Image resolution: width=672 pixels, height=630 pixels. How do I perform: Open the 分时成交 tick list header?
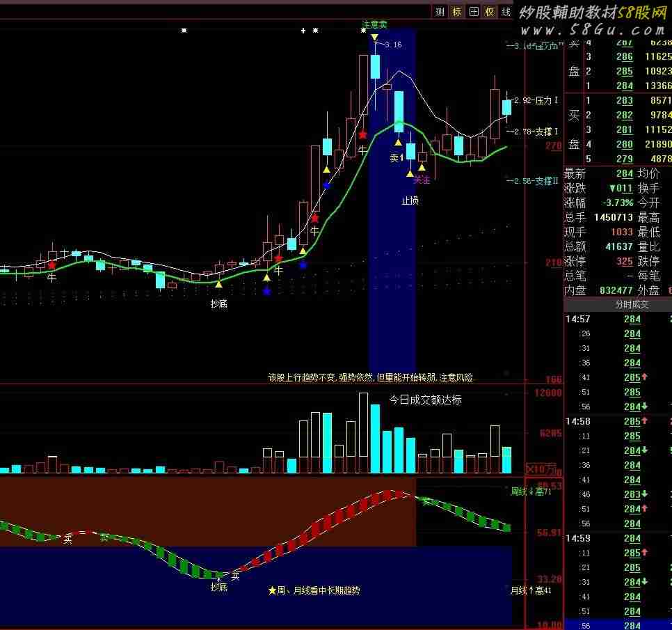(x=618, y=304)
